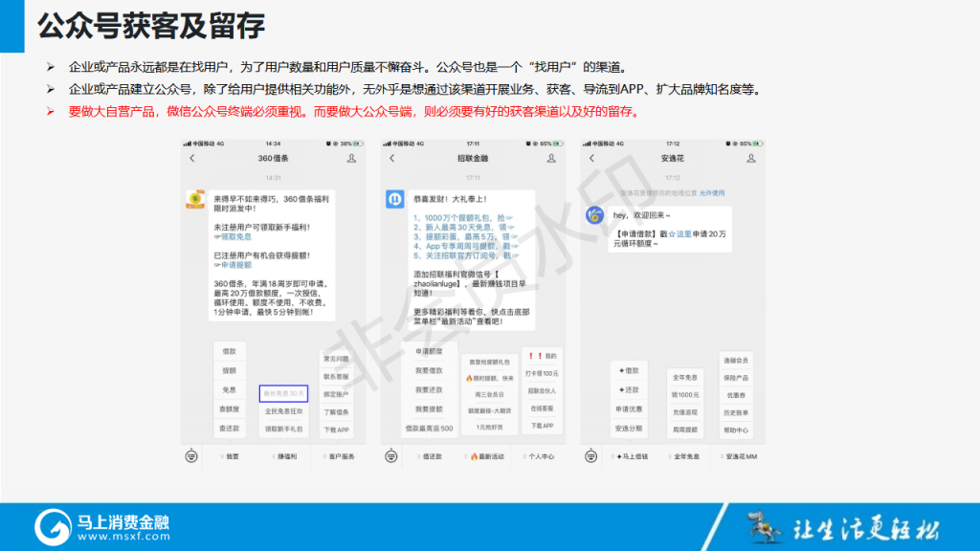The width and height of the screenshot is (980, 551).
Task: Select 全民免息狂欢 menu item
Action: click(x=283, y=411)
